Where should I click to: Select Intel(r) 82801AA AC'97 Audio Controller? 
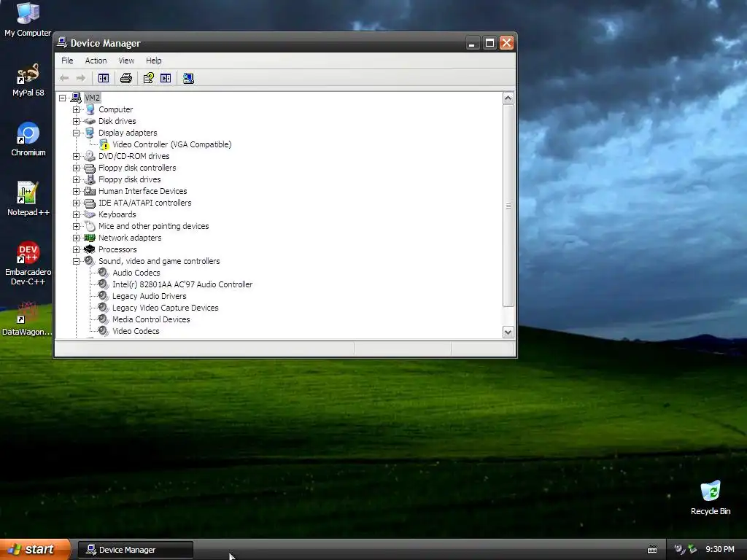pos(182,285)
